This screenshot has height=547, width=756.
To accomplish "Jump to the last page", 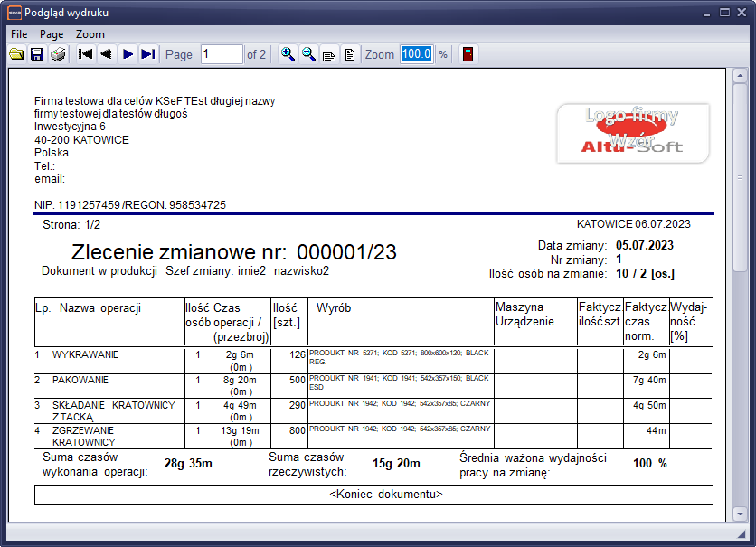I will pyautogui.click(x=148, y=54).
